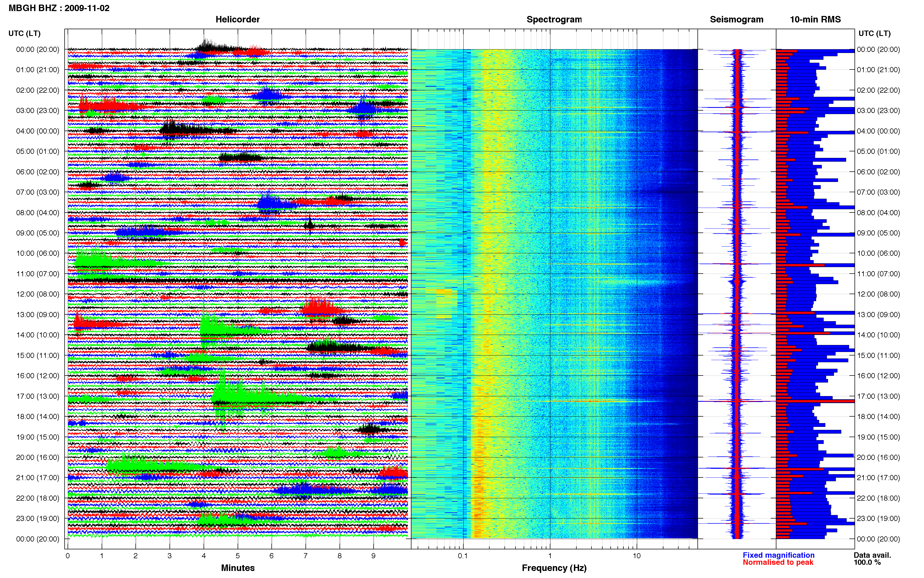Select left-axis time label '18:00 (14:00)'
The width and height of the screenshot is (924, 578).
click(38, 417)
